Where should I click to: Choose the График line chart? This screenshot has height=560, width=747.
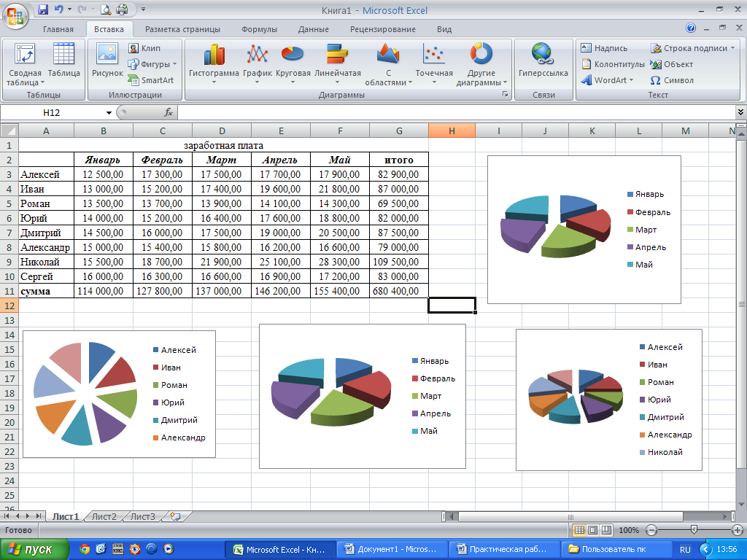point(258,64)
